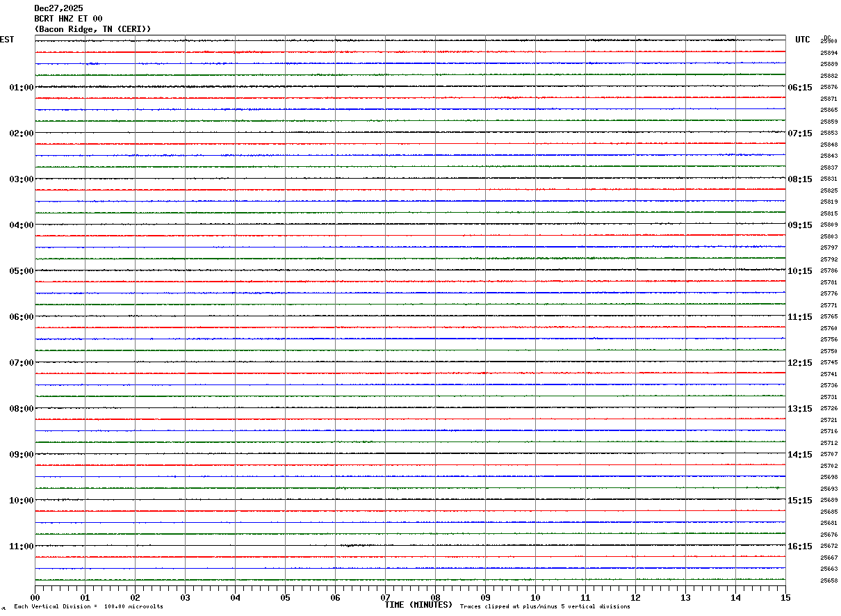Viewport: 841px width, 616px height.
Task: Click the DC value 25882
Action: point(828,76)
